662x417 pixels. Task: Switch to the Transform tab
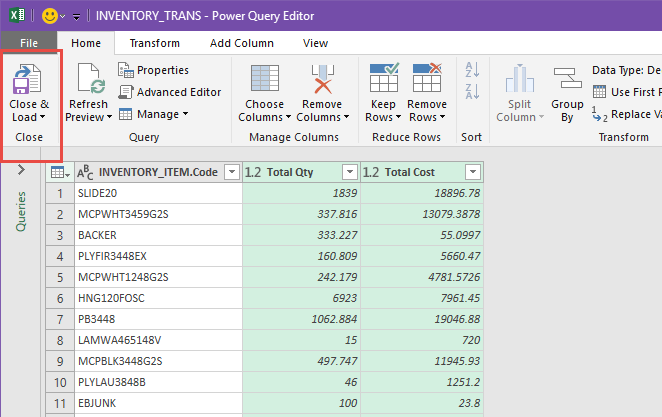click(x=154, y=43)
